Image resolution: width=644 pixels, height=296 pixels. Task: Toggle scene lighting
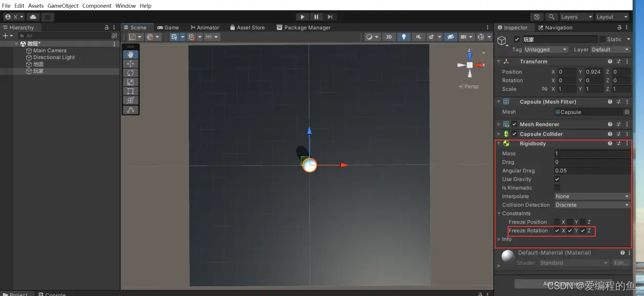coord(404,37)
